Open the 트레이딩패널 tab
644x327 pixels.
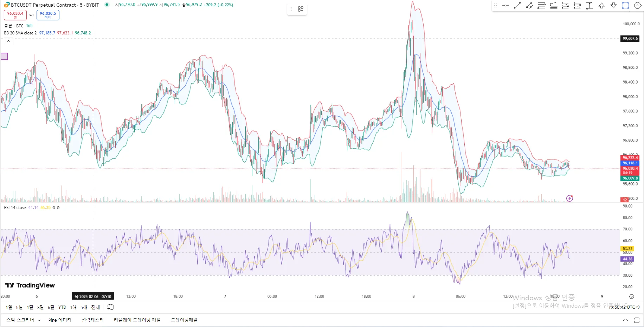[x=184, y=320]
